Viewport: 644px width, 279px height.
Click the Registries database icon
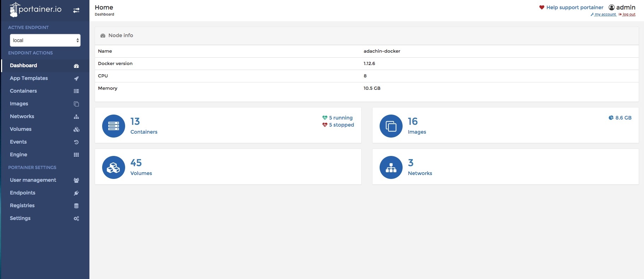(76, 206)
